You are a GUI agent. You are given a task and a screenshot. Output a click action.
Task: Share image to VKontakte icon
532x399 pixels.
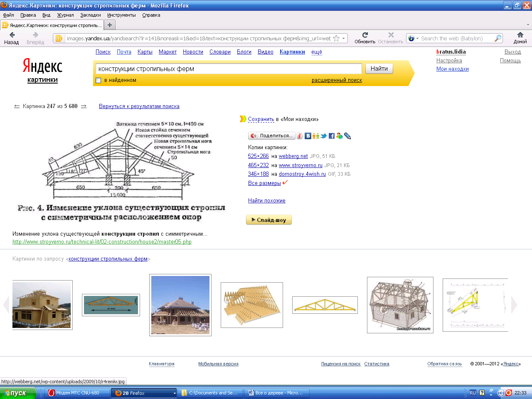tap(308, 136)
